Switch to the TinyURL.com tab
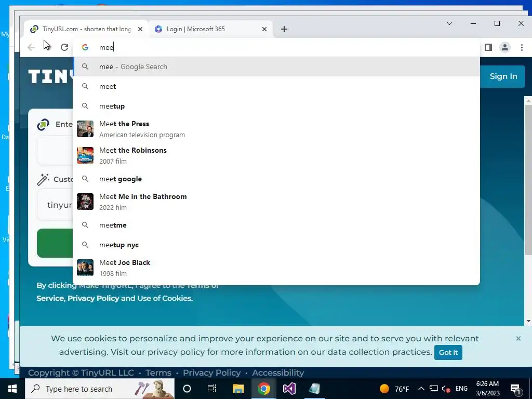 [86, 29]
